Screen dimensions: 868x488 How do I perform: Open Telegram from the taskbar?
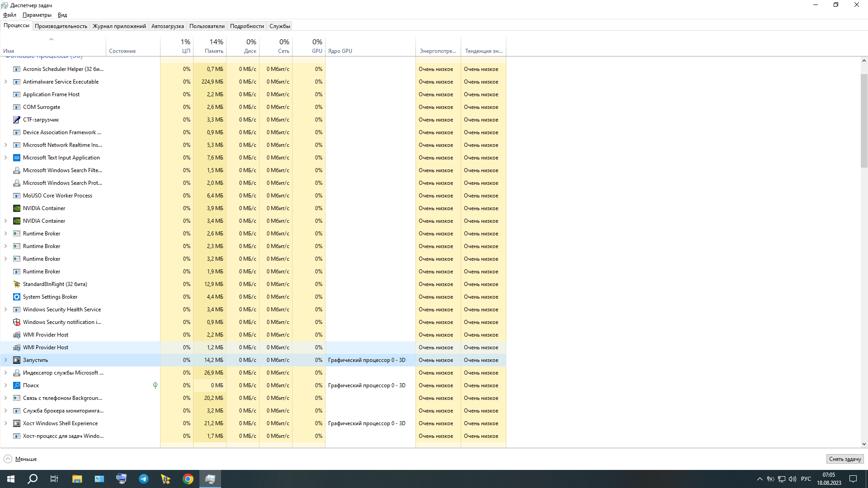(143, 479)
